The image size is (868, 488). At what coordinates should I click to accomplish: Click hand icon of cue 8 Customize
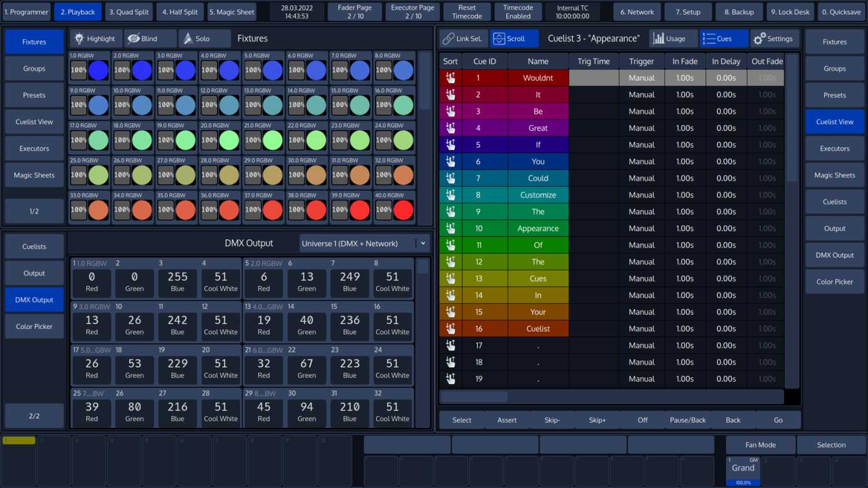(450, 195)
